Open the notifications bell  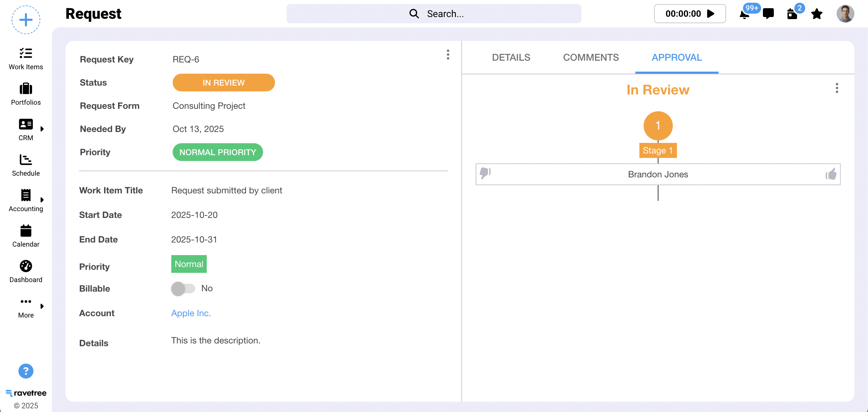pyautogui.click(x=744, y=14)
